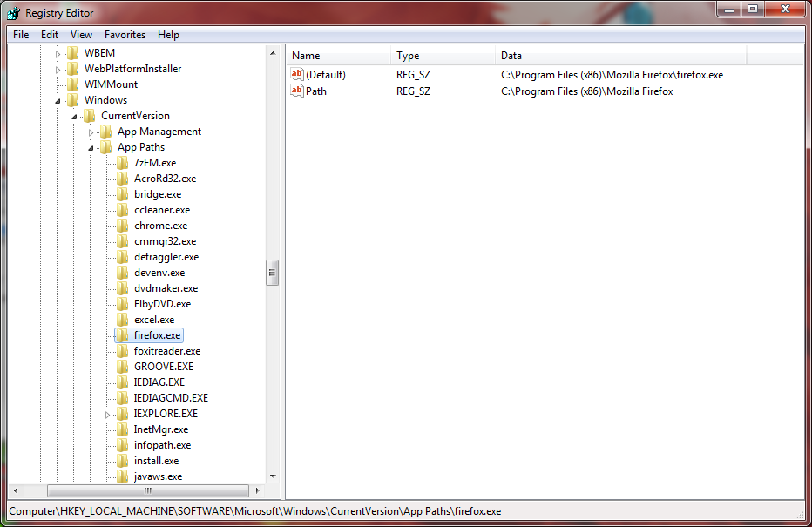Image resolution: width=812 pixels, height=527 pixels.
Task: Open the Edit menu
Action: [50, 35]
